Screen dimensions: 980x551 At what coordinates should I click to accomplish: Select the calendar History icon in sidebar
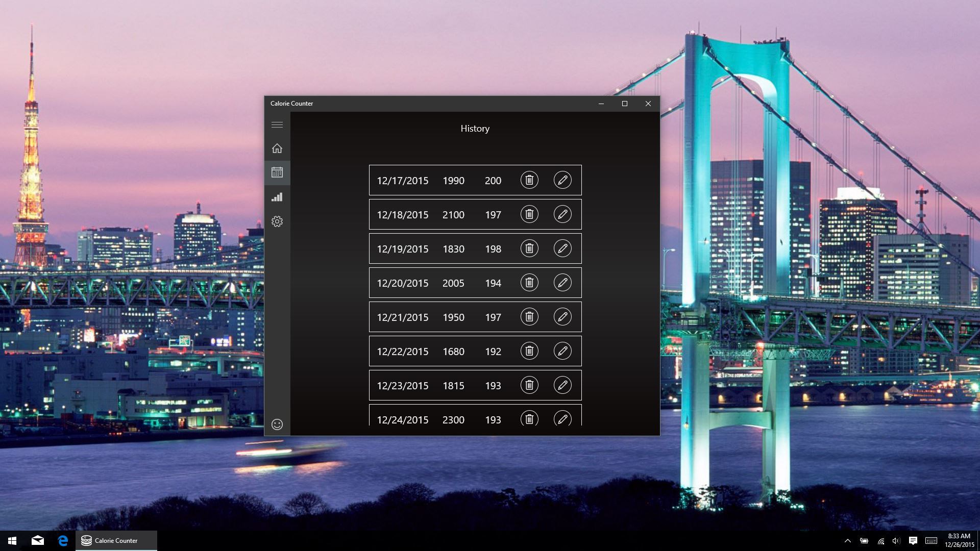(x=277, y=172)
